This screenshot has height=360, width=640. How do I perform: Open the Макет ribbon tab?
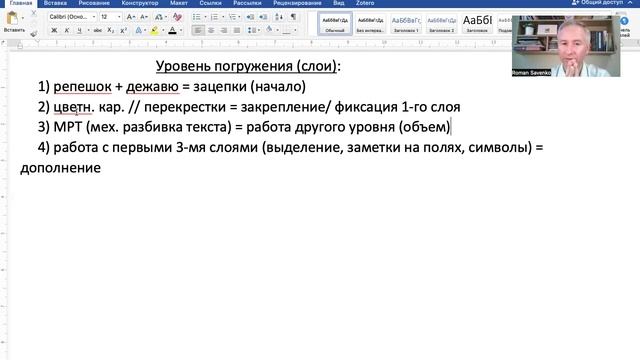coord(179,3)
